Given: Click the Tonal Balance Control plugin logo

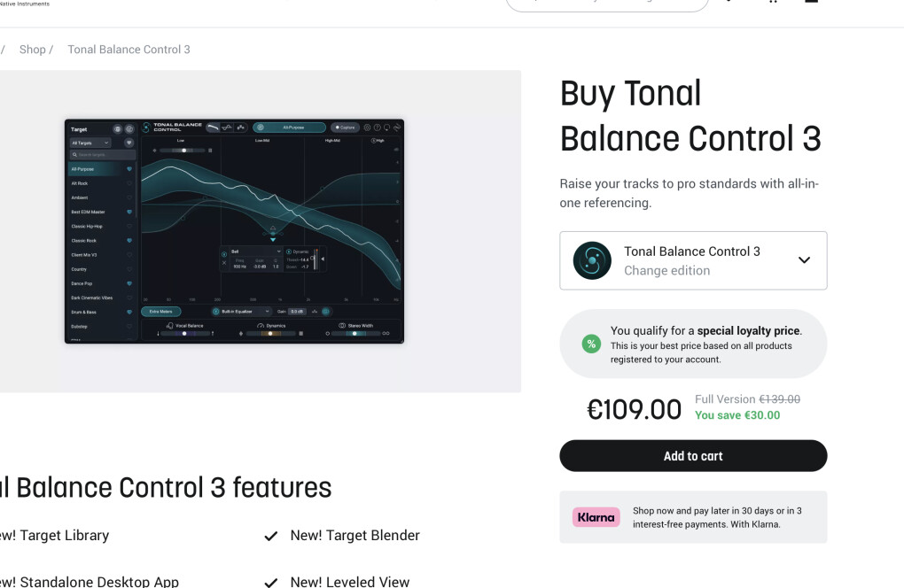Looking at the screenshot, I should click(x=147, y=128).
